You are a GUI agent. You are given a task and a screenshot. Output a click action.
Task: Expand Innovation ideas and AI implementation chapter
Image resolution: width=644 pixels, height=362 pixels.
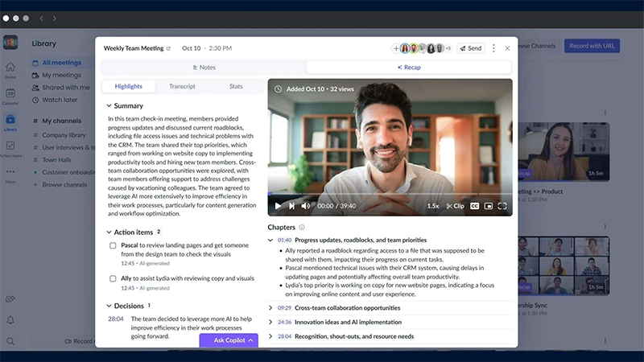coord(270,323)
